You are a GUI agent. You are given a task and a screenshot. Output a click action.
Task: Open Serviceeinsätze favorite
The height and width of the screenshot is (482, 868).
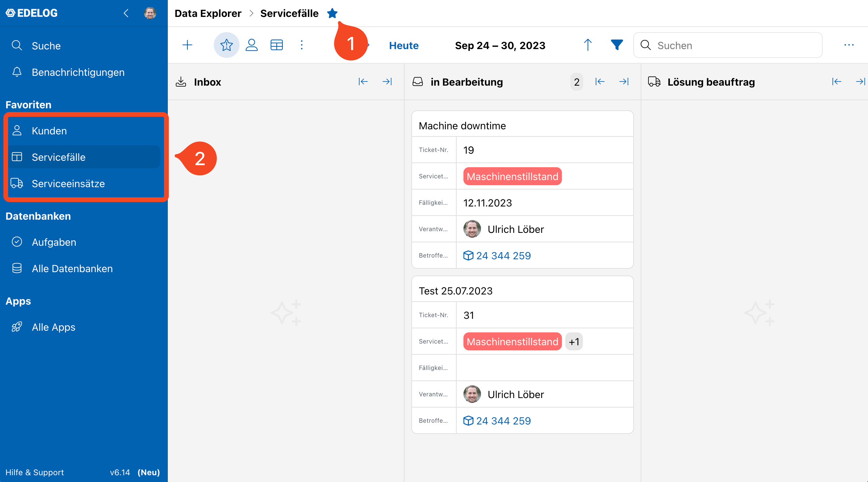(x=84, y=183)
